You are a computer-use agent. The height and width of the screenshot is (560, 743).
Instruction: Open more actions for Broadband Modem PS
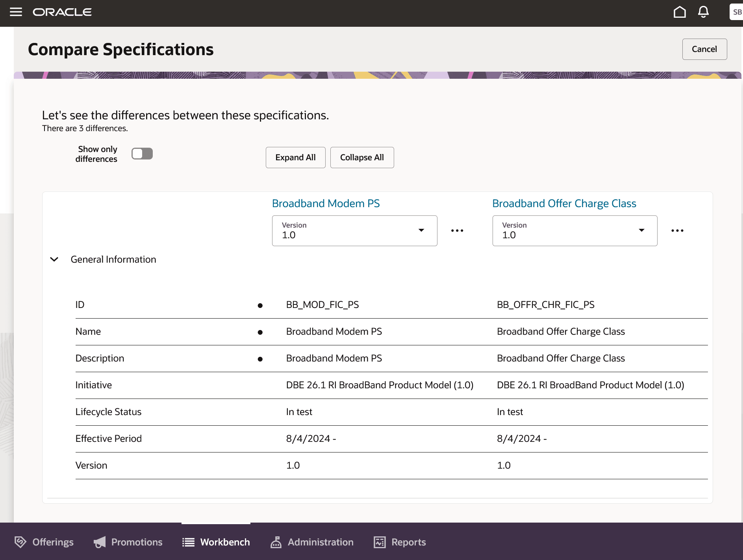457,231
